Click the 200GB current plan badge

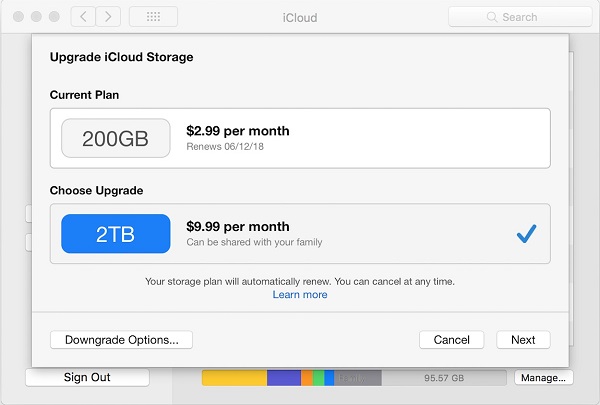(116, 138)
